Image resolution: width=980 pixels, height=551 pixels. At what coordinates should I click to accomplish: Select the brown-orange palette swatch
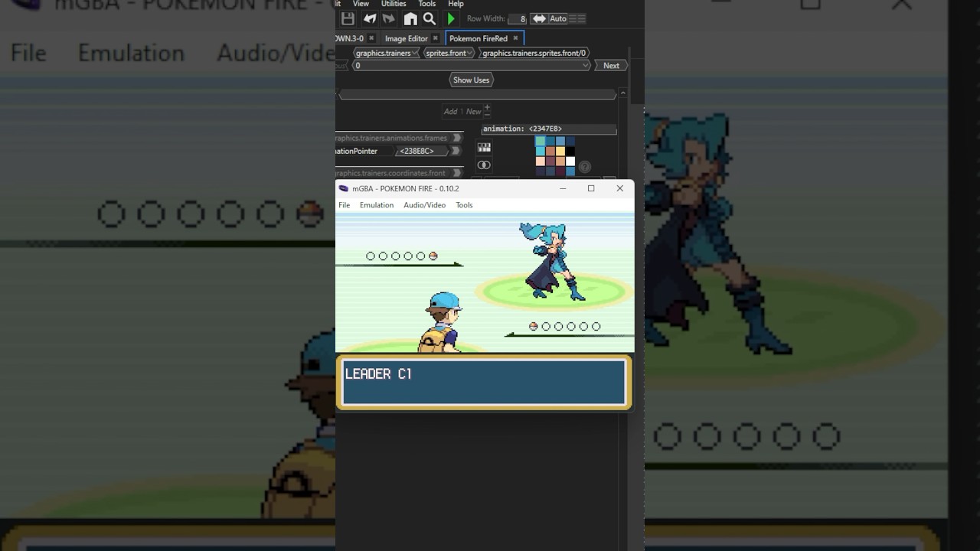click(x=550, y=151)
